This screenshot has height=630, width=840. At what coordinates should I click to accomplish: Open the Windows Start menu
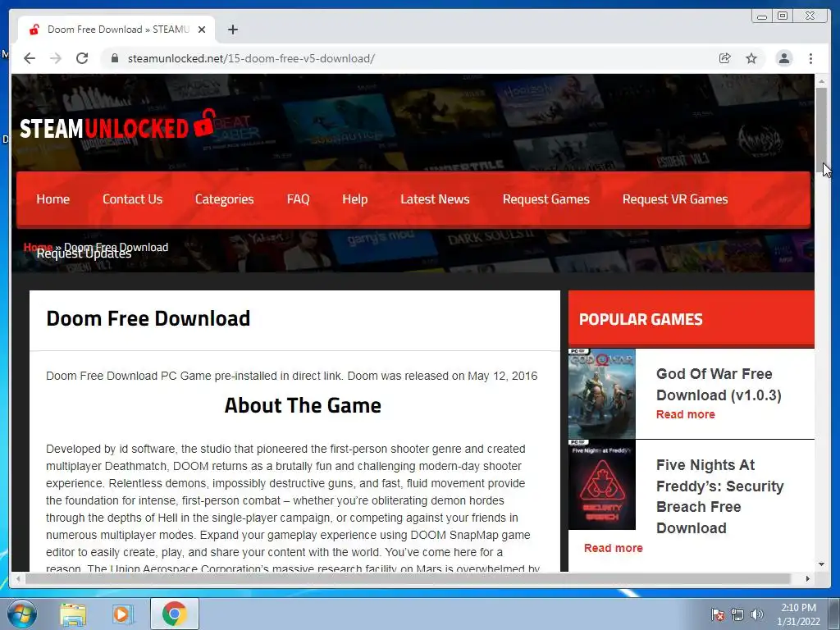coord(21,614)
